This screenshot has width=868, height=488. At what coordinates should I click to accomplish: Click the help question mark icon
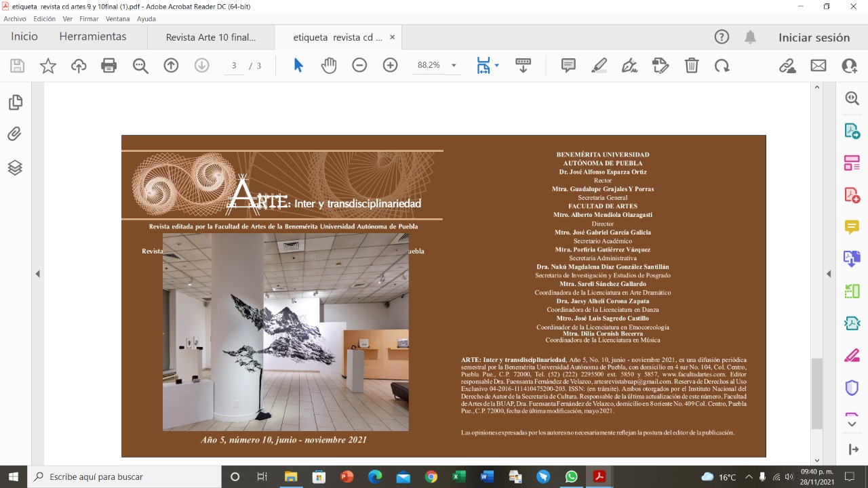click(x=722, y=37)
